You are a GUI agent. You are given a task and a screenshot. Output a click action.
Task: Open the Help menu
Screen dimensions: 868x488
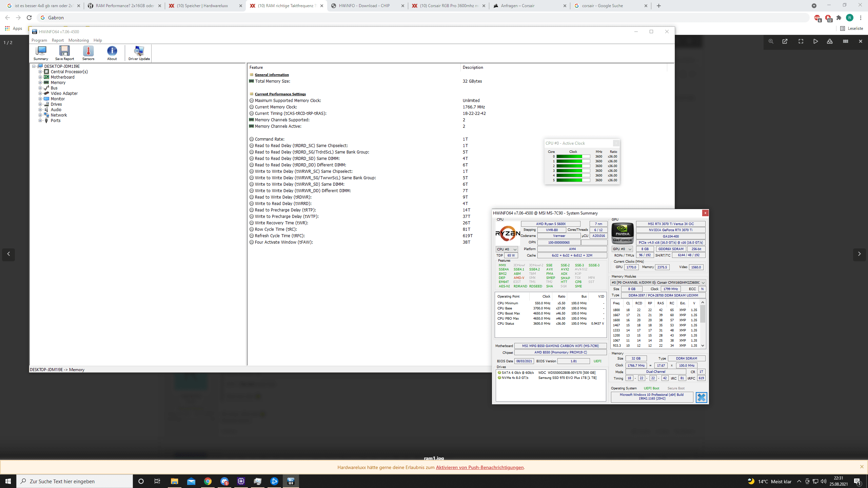(98, 40)
